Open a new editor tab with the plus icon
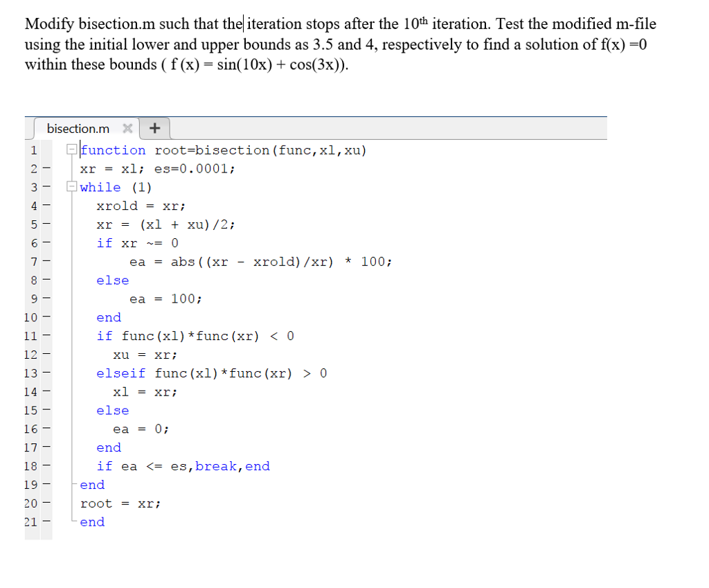709x588 pixels. 154,128
